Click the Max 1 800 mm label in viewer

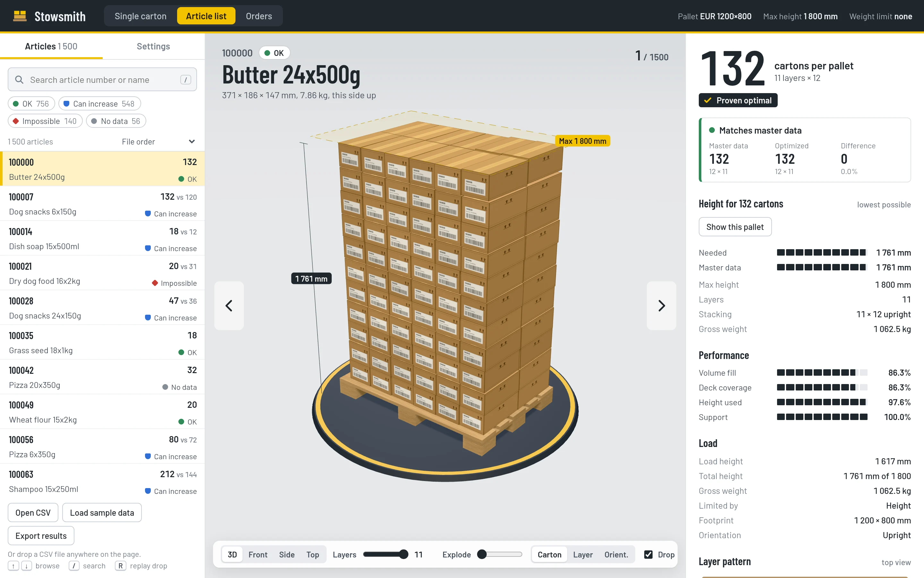pyautogui.click(x=582, y=141)
